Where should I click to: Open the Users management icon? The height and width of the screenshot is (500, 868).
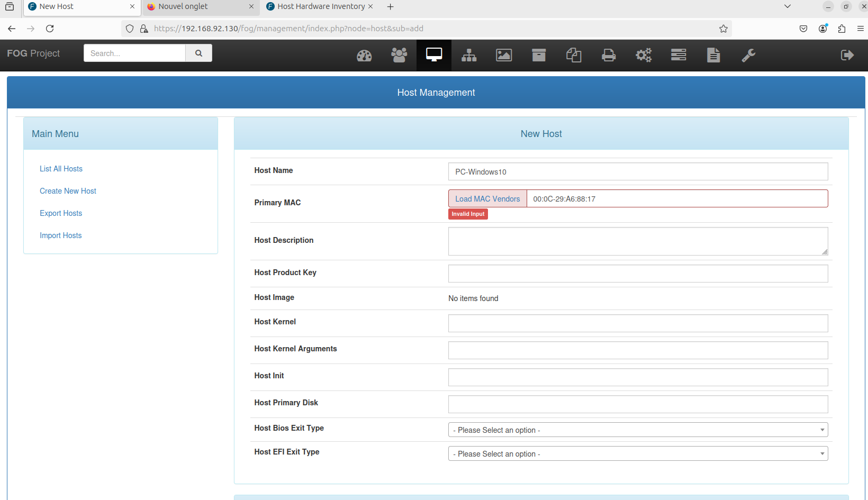[x=399, y=55]
